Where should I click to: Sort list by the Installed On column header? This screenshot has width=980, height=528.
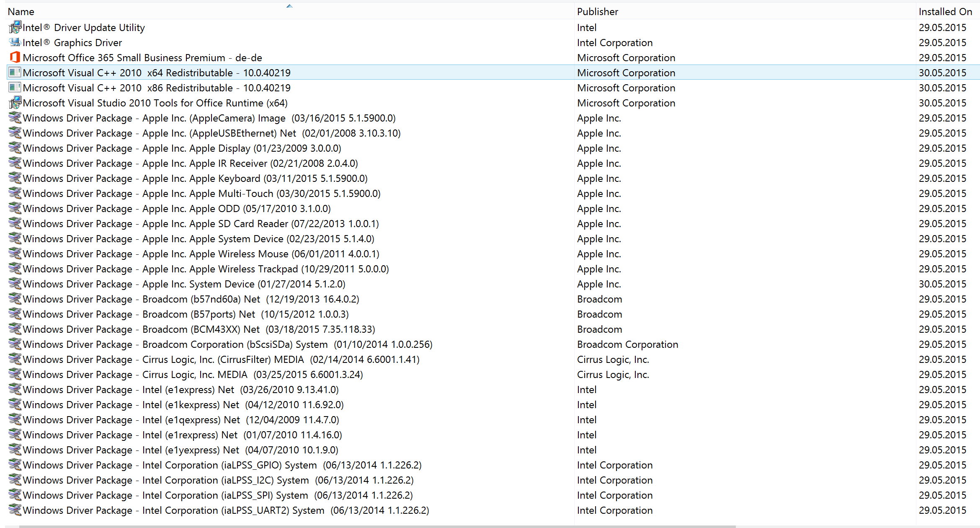pos(945,12)
